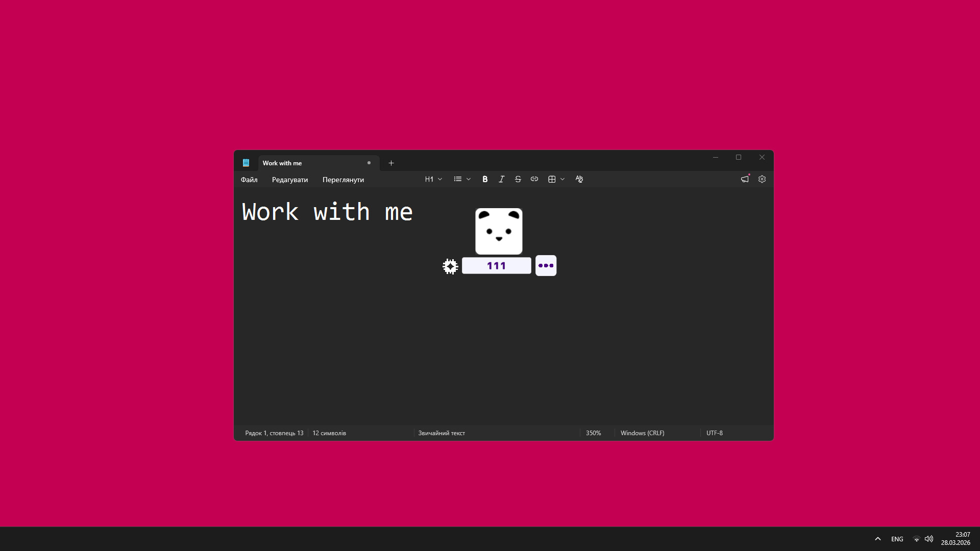Open a new tab with the plus button

click(391, 163)
